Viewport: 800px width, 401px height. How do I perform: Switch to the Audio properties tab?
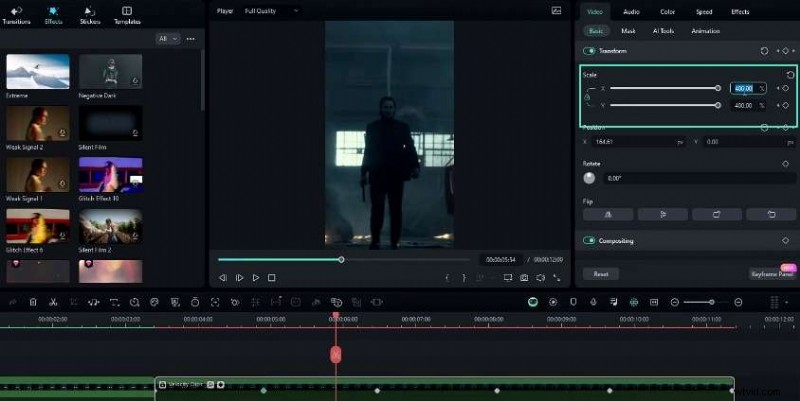click(x=631, y=11)
